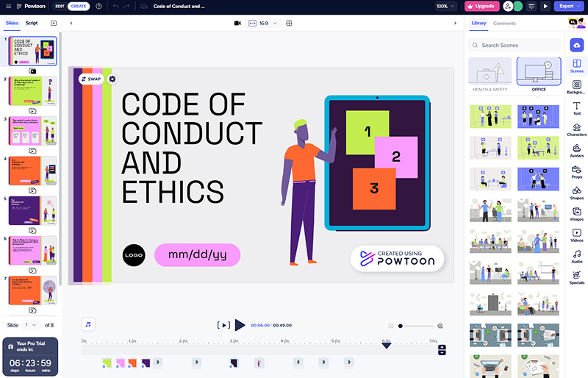Switch to CREATE mode
Viewport: 588px width, 378px height.
point(79,6)
